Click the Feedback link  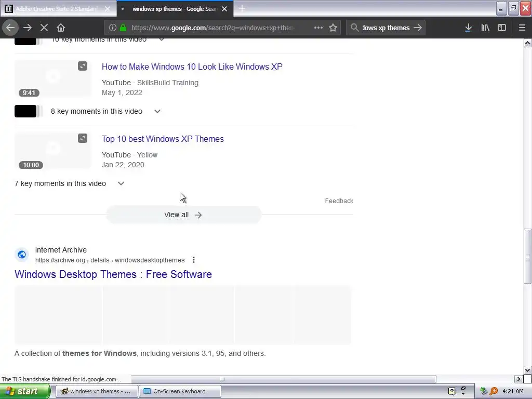pos(339,201)
